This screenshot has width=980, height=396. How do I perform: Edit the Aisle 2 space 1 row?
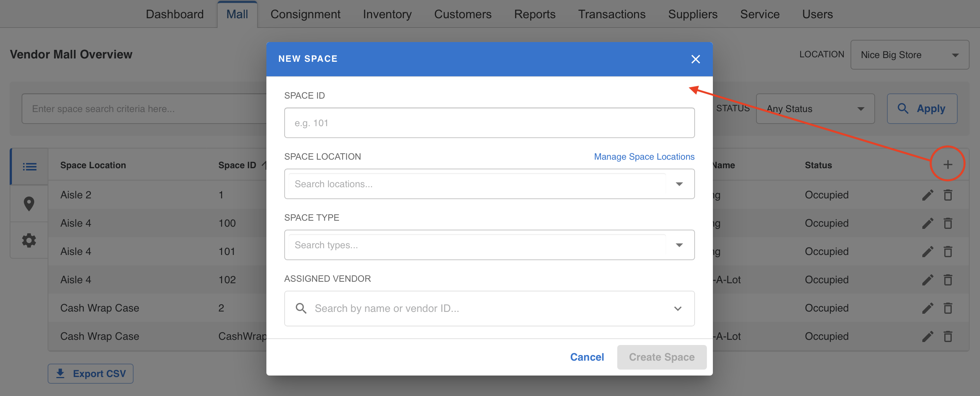click(x=928, y=195)
